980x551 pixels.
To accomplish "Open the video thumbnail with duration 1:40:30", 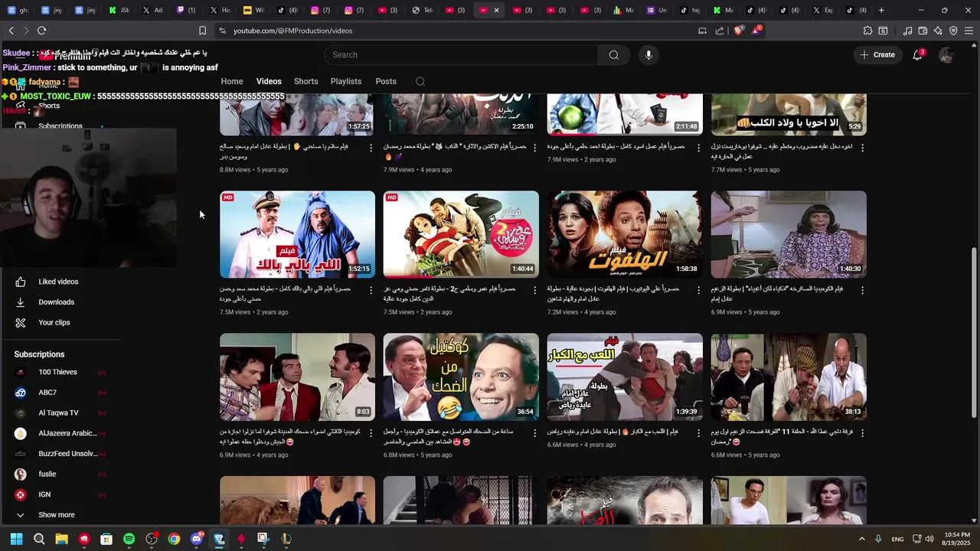I will coord(789,234).
